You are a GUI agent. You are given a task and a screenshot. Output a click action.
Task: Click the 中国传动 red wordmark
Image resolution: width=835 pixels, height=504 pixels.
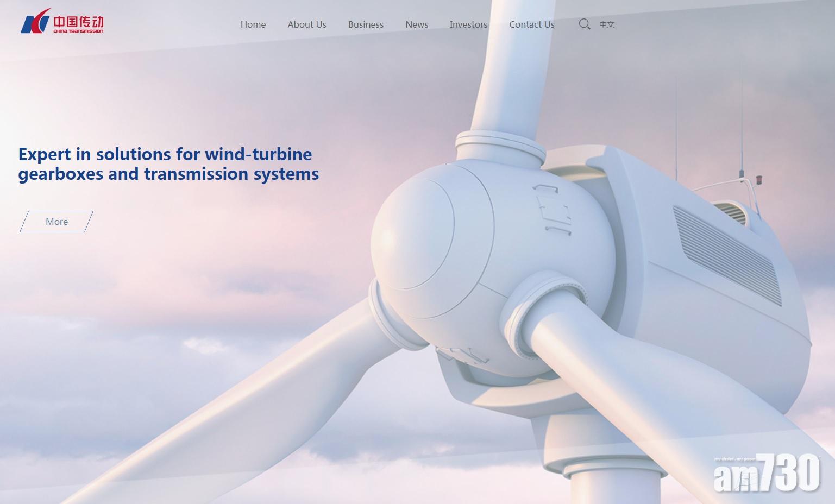[78, 22]
